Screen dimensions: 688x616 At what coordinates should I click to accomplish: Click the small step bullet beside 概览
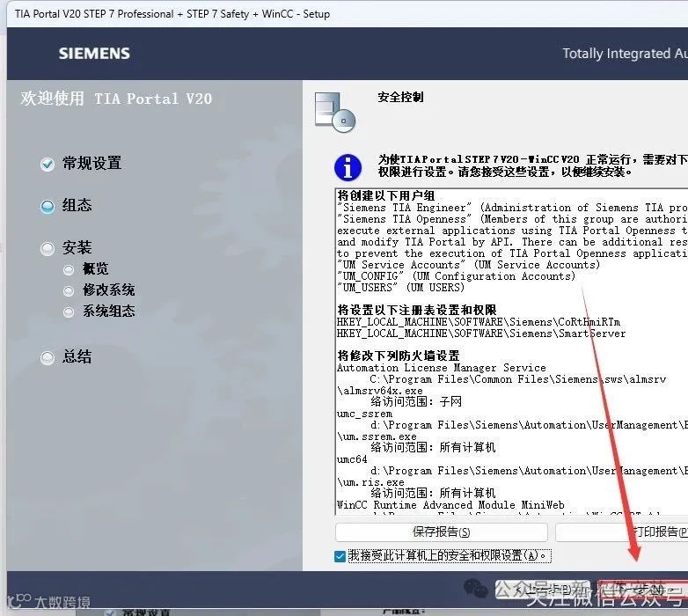69,269
